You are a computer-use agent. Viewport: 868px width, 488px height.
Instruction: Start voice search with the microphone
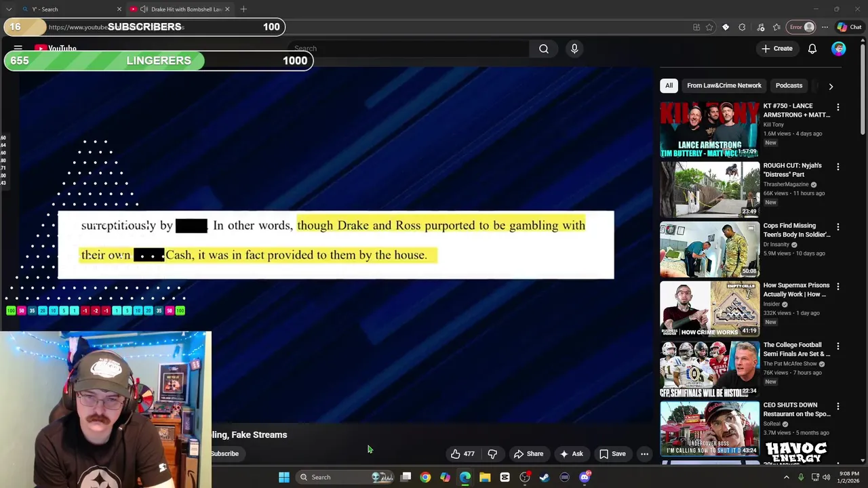coord(574,49)
